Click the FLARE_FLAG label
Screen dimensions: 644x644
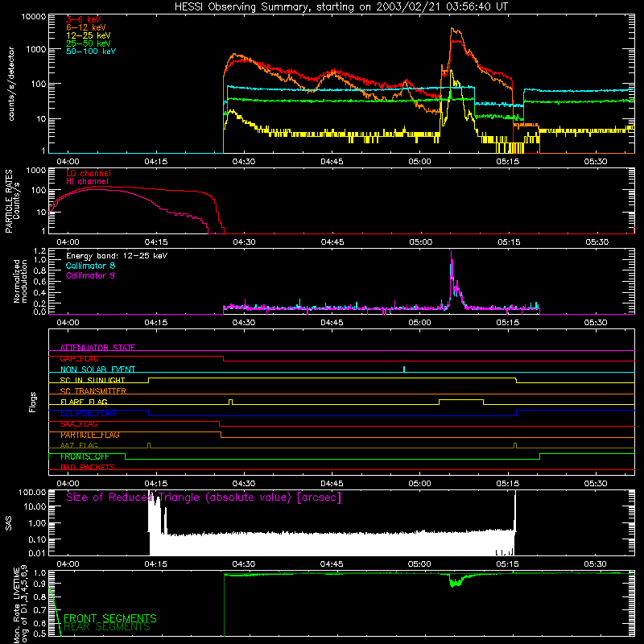tap(84, 402)
